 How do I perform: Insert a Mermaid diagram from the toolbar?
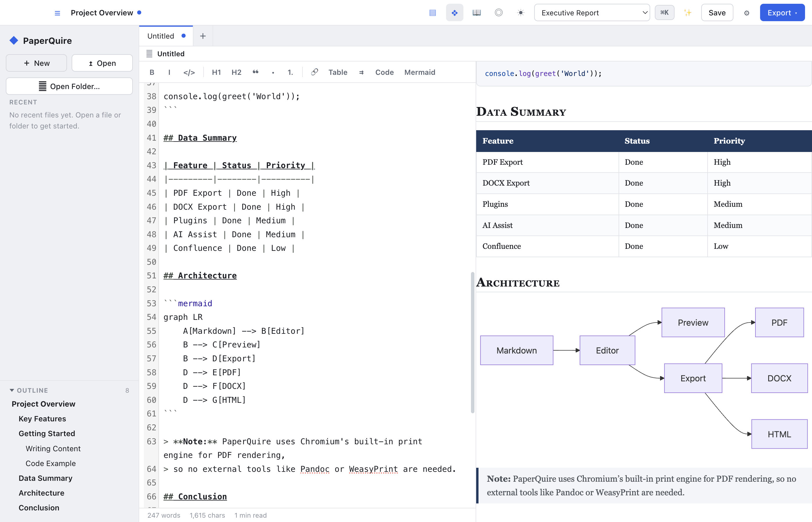point(420,72)
